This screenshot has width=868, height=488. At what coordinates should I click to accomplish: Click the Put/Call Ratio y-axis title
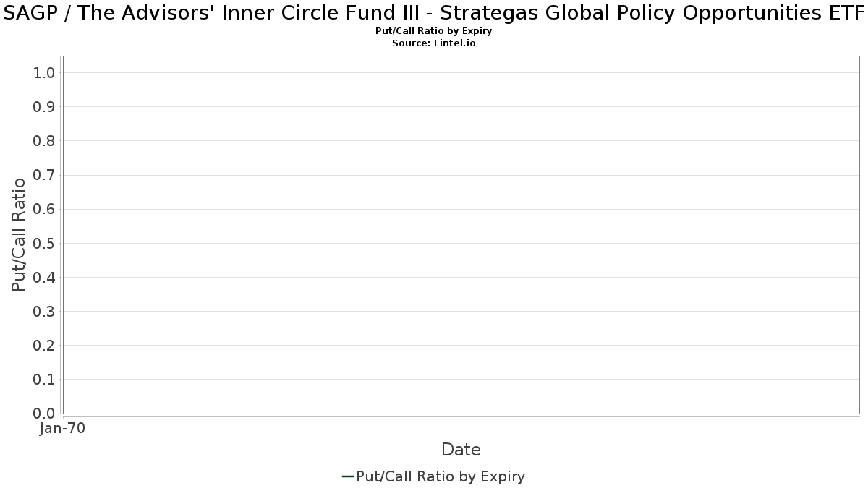point(19,234)
